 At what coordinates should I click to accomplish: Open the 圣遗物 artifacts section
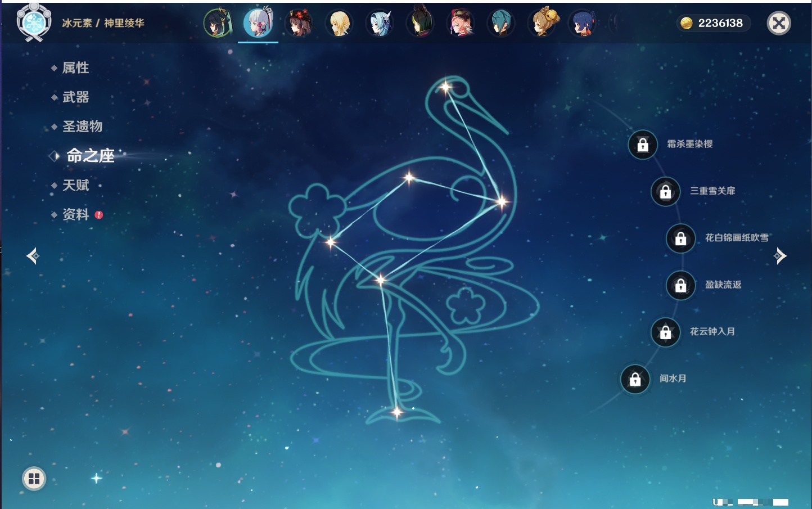click(x=82, y=127)
